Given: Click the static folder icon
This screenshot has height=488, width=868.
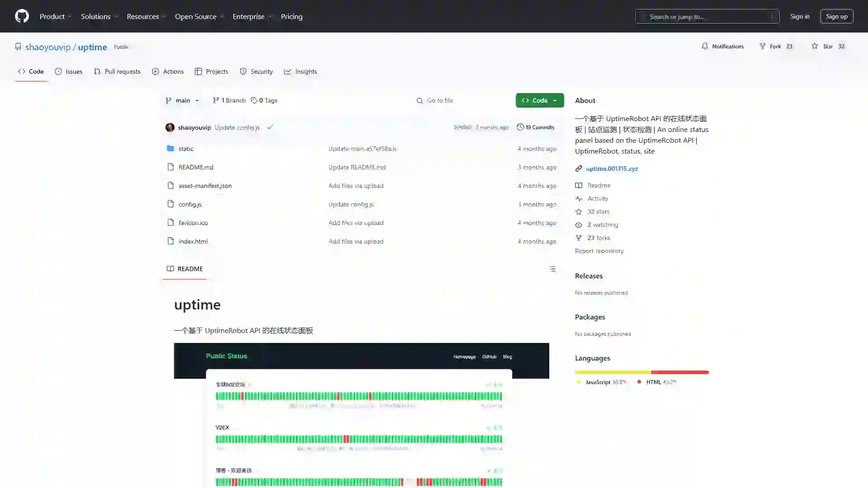Looking at the screenshot, I should click(170, 148).
